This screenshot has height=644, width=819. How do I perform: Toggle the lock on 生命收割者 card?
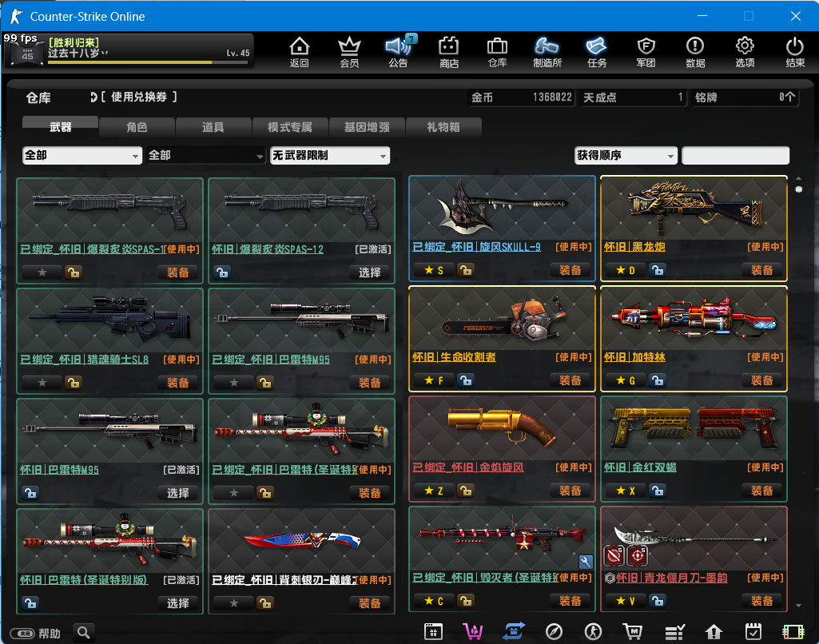coord(465,380)
